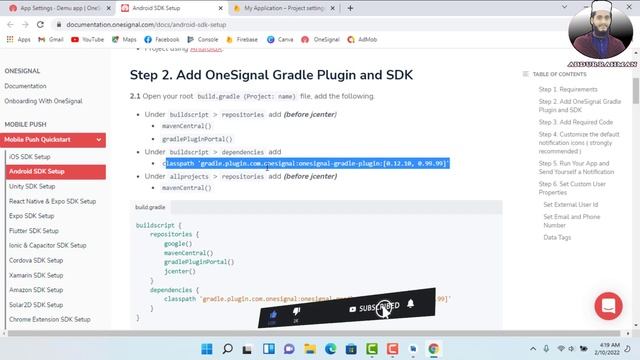Image resolution: width=640 pixels, height=360 pixels.
Task: Open React Native & Expo SDK Setup
Action: coord(53,201)
